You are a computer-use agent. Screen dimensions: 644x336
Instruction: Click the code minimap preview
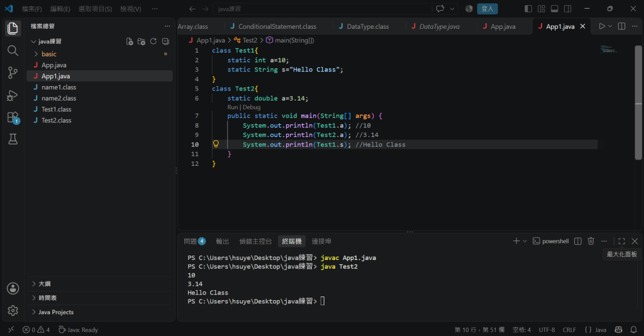(608, 50)
